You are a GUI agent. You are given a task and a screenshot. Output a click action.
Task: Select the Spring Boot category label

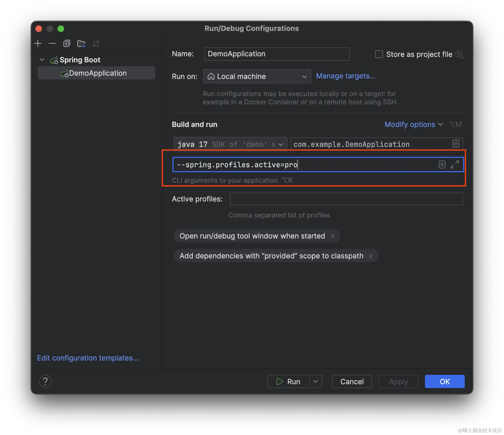point(80,60)
